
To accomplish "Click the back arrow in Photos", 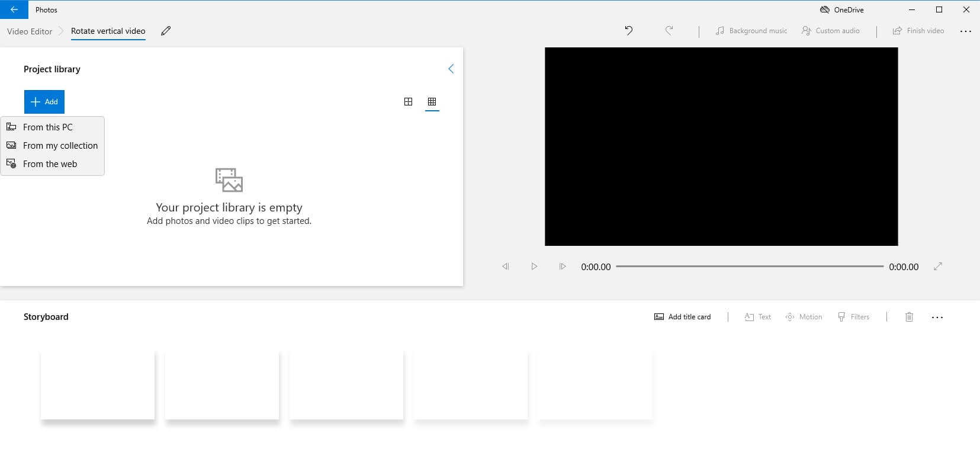I will coord(14,9).
